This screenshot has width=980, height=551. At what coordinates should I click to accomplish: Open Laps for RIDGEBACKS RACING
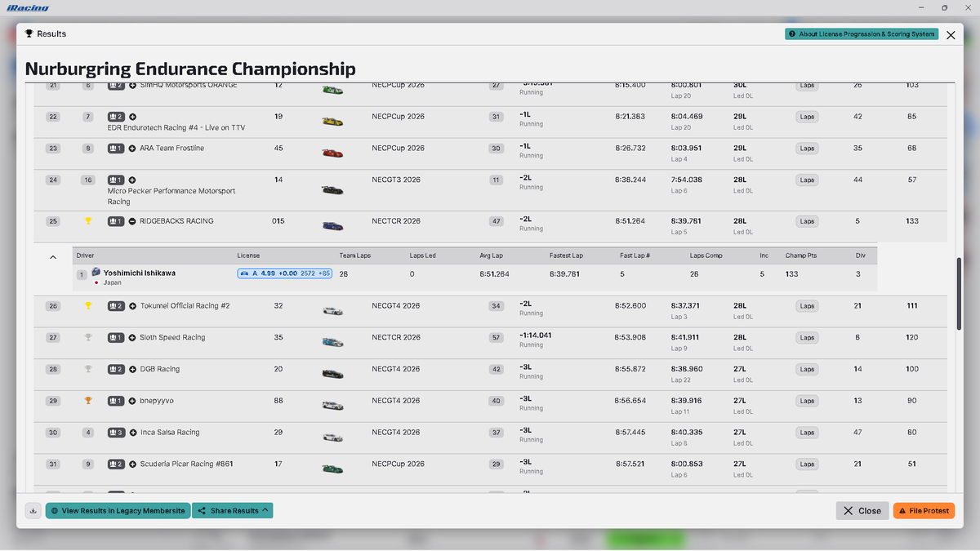pos(807,221)
